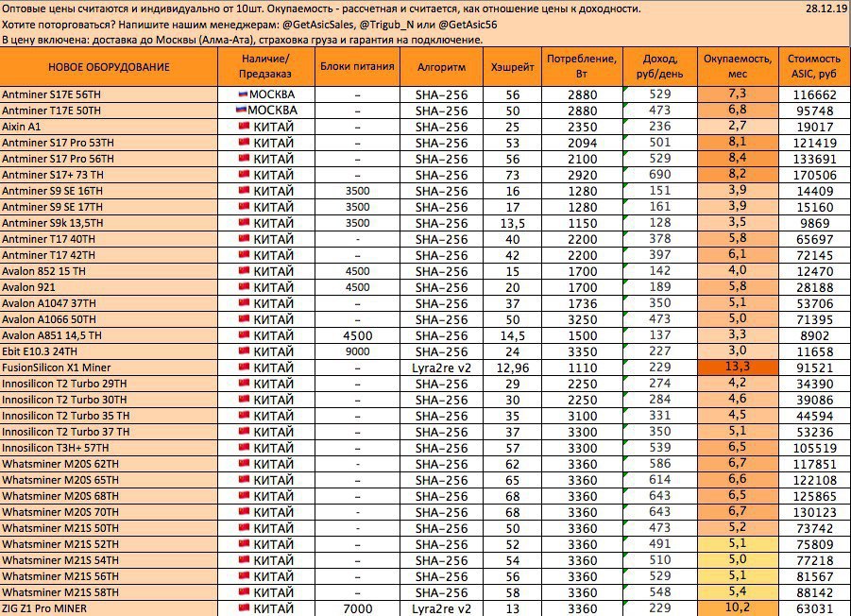Viewport: 851px width, 616px height.
Task: Select the Antminer S9k 13,5TH name cell
Action: click(109, 223)
